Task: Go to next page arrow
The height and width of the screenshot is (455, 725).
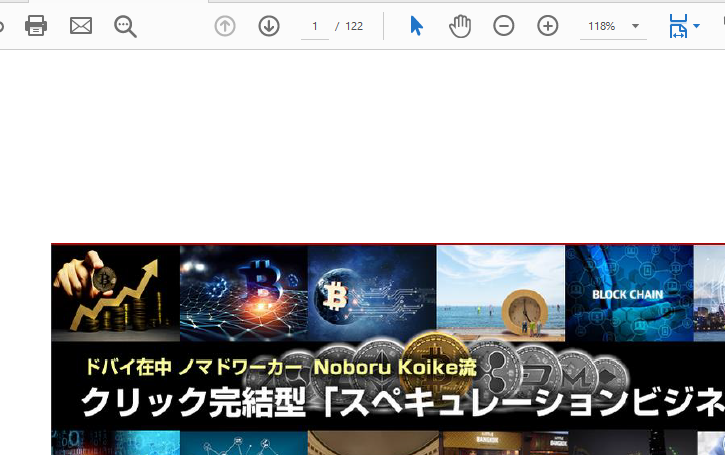Action: (269, 26)
